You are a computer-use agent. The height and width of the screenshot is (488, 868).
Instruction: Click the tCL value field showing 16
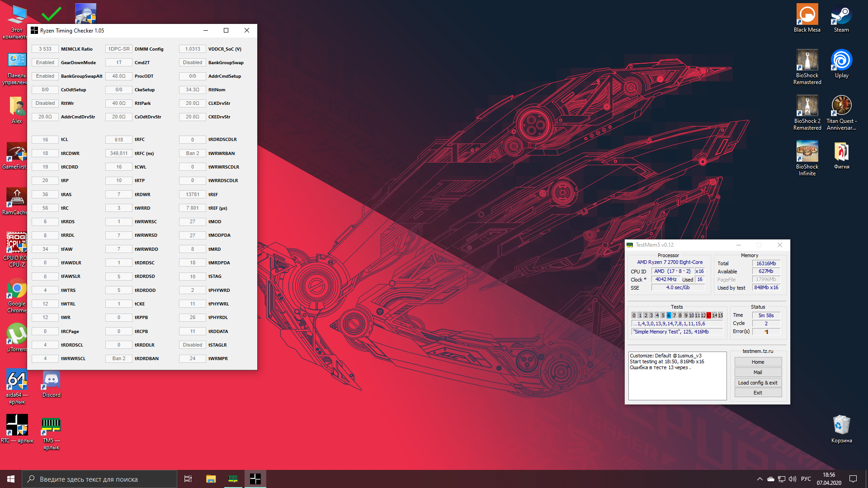pyautogui.click(x=45, y=140)
